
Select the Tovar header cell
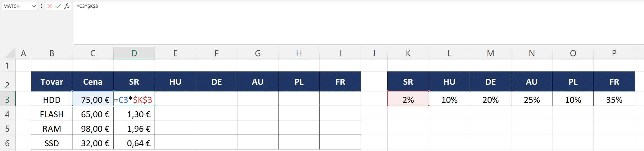(x=52, y=82)
